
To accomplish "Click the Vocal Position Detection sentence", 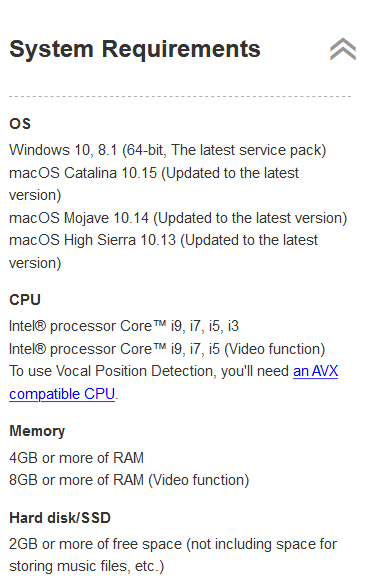I will point(174,383).
